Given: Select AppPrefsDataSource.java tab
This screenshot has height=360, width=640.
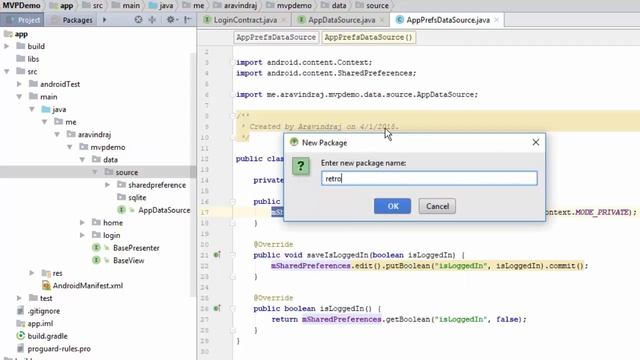Looking at the screenshot, I should [448, 20].
